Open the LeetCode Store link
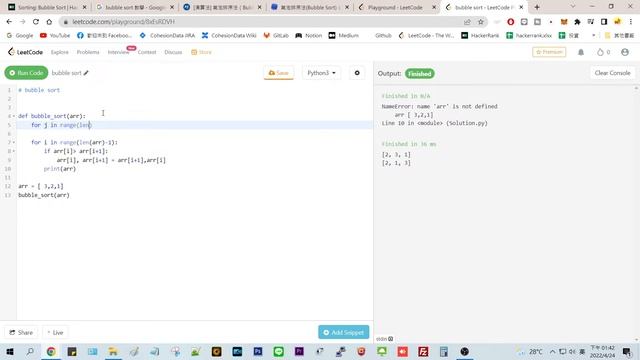This screenshot has width=640, height=360. [x=202, y=52]
